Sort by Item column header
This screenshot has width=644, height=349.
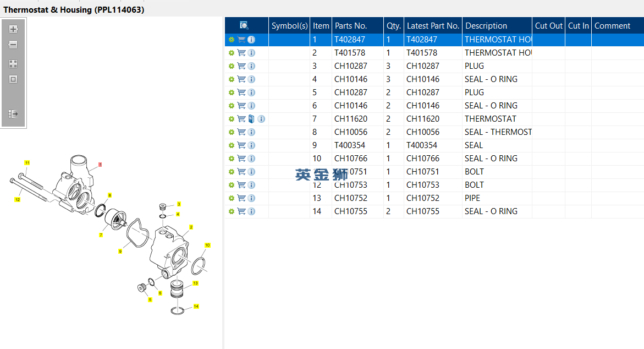coord(321,25)
